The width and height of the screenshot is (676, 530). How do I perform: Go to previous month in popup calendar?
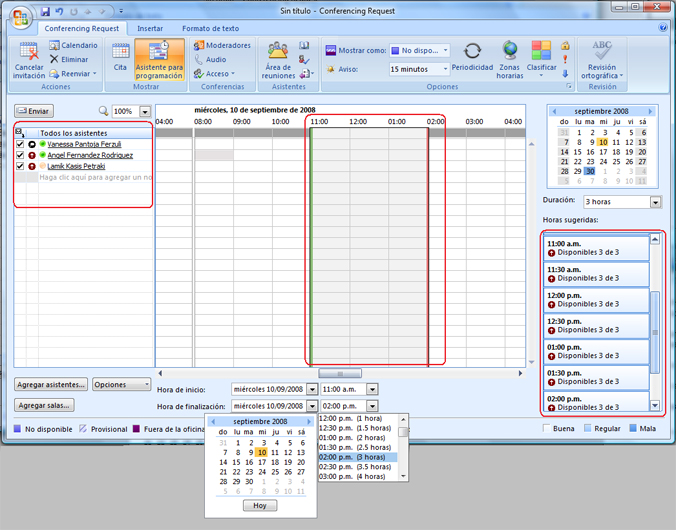[x=213, y=421]
